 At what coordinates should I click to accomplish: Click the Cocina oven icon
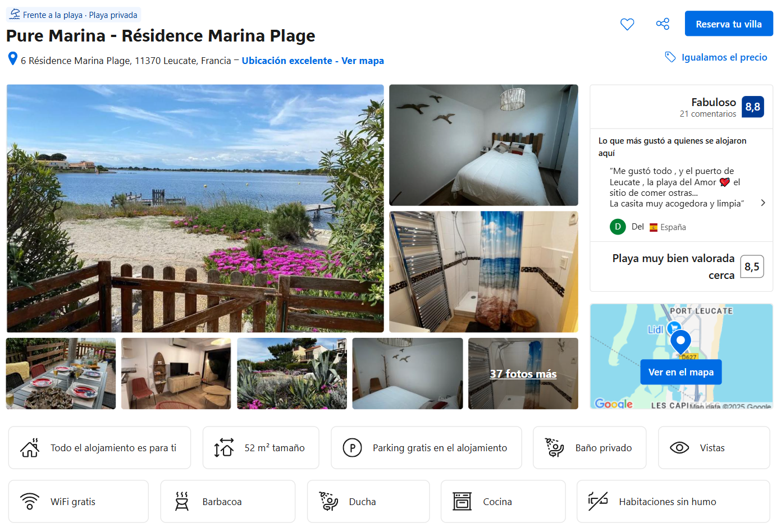point(462,501)
